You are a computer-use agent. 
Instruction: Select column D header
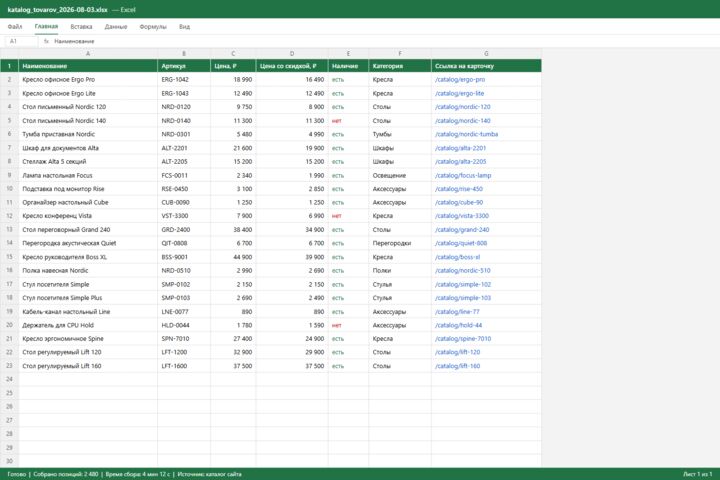(292, 54)
